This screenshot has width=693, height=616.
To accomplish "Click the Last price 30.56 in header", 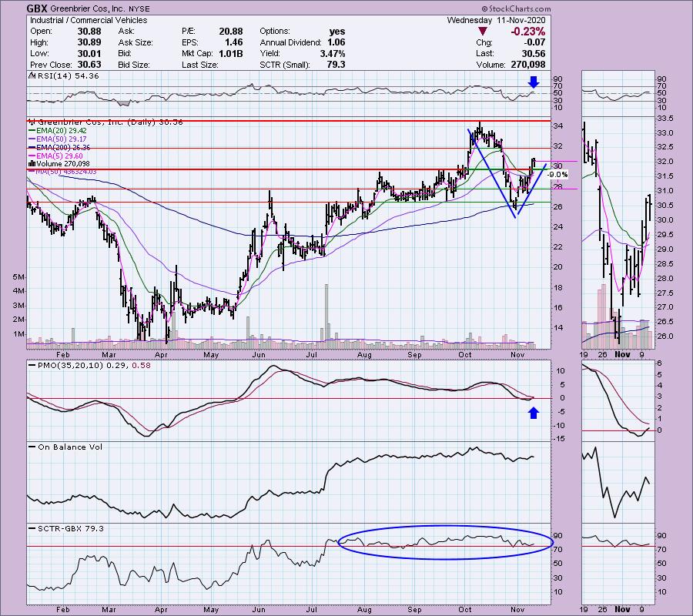I will (534, 53).
